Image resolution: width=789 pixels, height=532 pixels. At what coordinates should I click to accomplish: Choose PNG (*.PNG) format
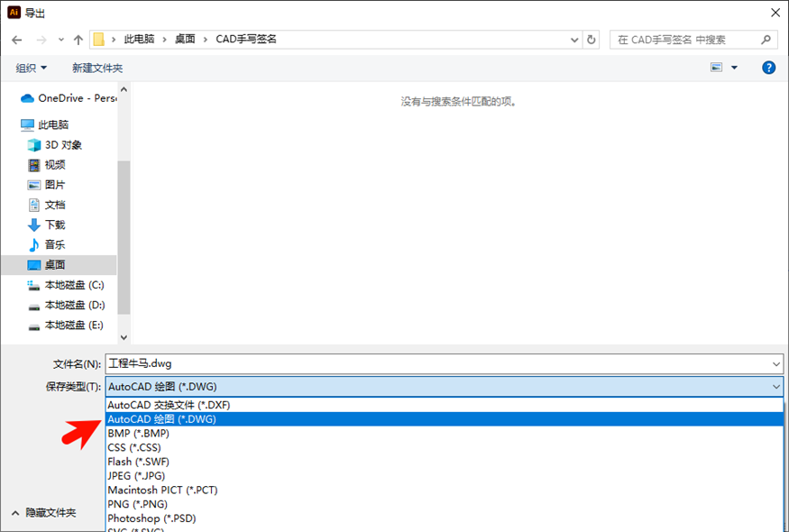445,504
